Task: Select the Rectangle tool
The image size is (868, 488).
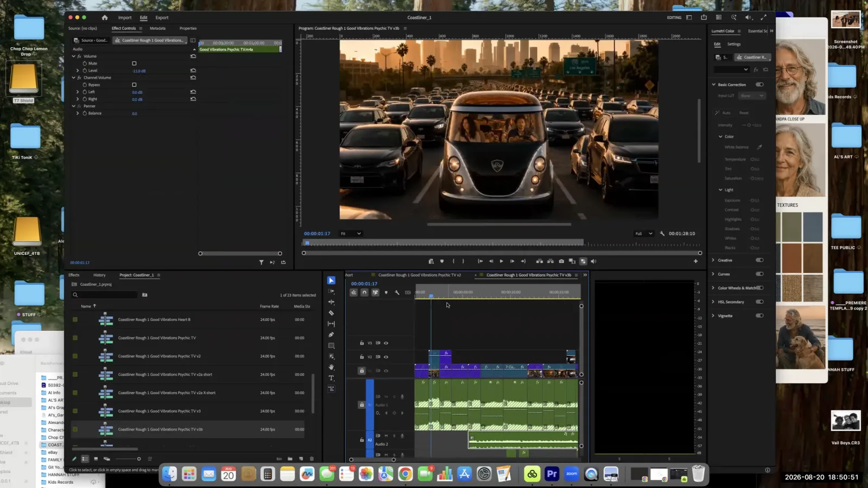Action: click(x=331, y=345)
